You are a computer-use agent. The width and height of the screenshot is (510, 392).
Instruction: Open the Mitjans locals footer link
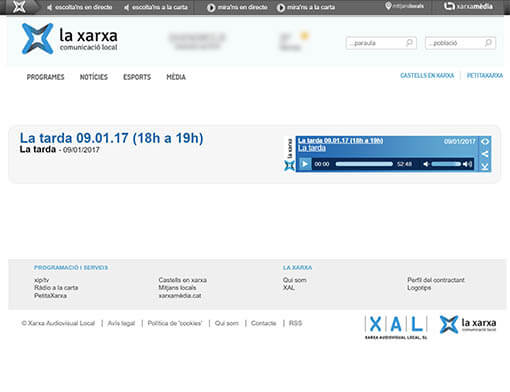pos(177,288)
